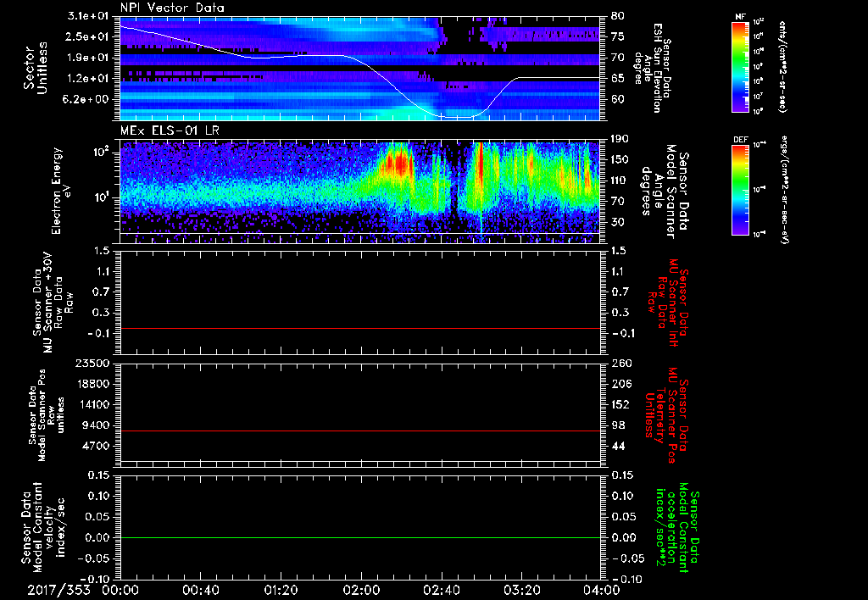Screen dimensions: 868x600
Task: Click the red line in Scanner Pos panel
Action: pyautogui.click(x=360, y=431)
